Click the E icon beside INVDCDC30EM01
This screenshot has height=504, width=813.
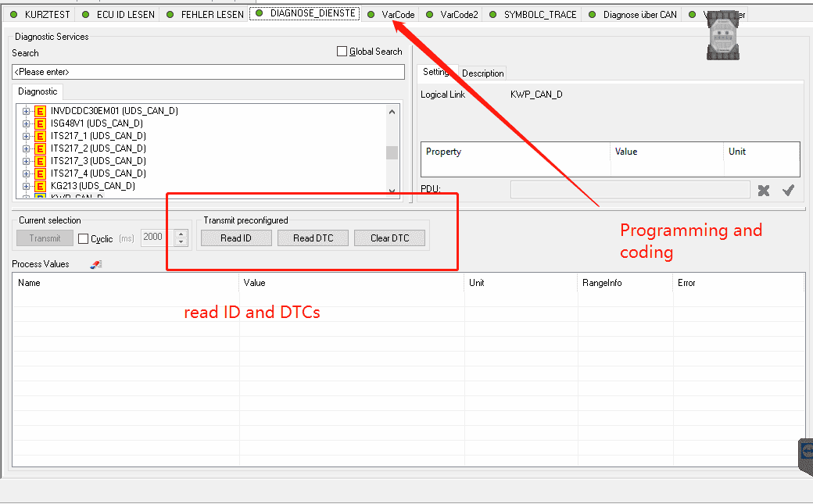click(x=40, y=111)
